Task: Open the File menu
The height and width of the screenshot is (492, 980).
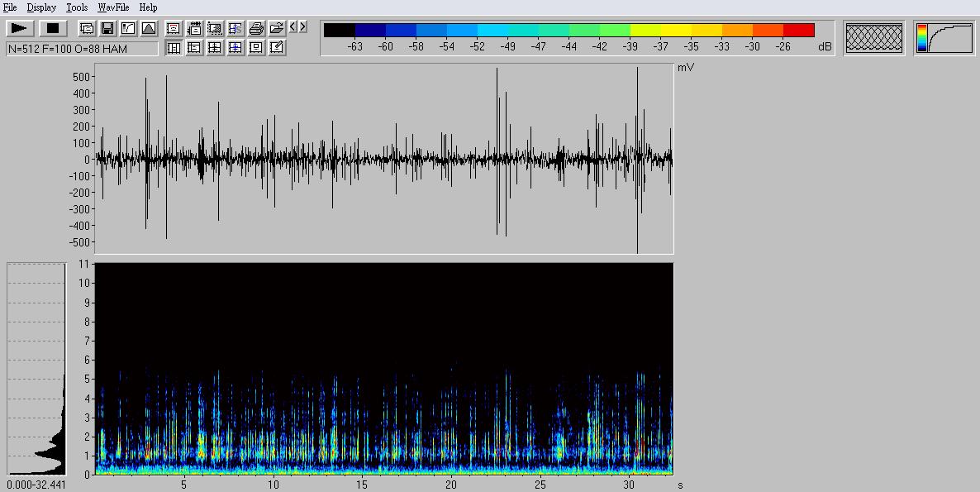Action: click(x=10, y=7)
